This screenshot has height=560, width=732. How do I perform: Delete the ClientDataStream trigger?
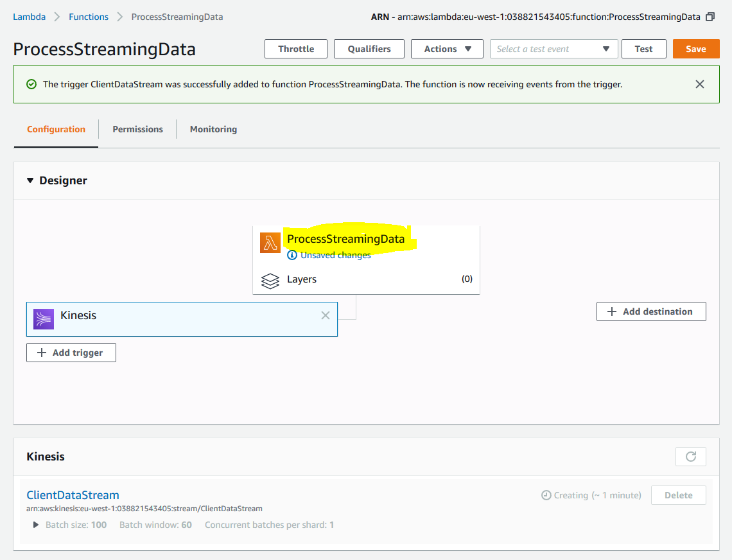tap(678, 495)
